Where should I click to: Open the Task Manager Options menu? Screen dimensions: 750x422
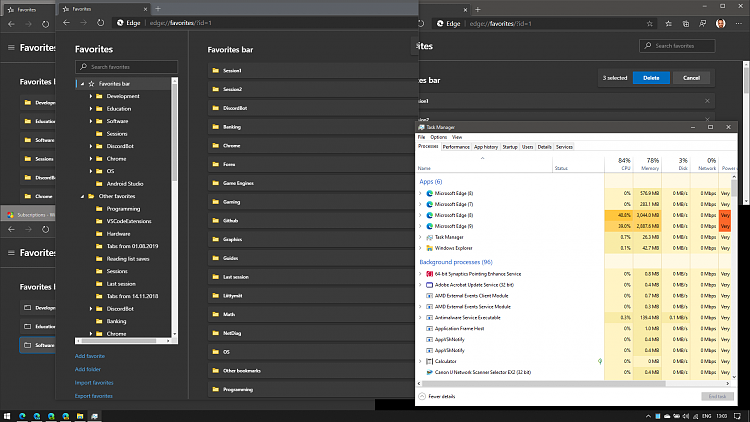point(438,137)
